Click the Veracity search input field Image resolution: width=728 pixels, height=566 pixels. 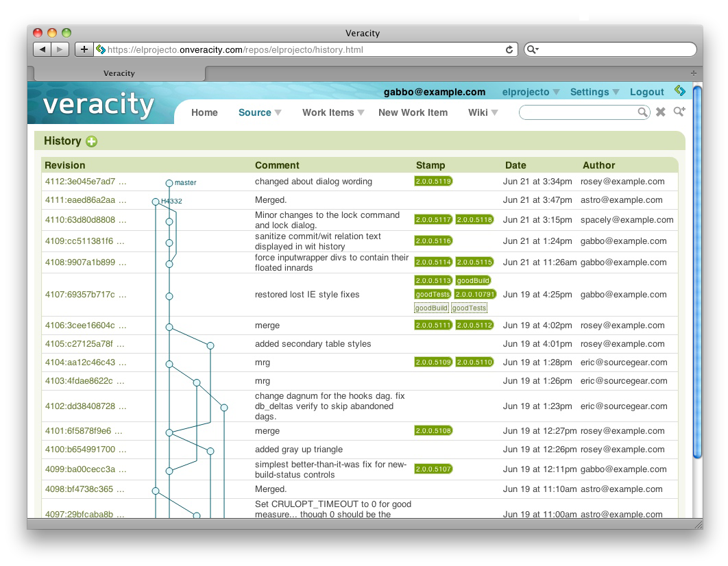click(x=578, y=112)
